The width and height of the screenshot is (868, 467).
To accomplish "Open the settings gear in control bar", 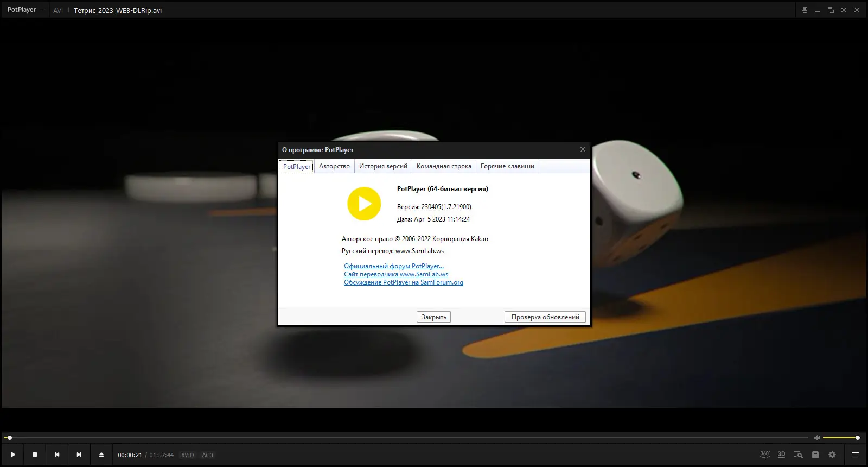I will (832, 455).
